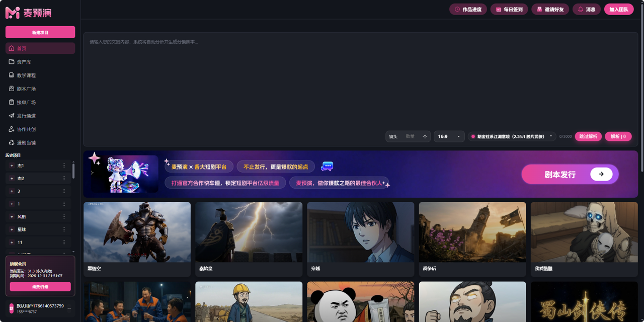Image resolution: width=644 pixels, height=322 pixels.
Task: Click the up arrow in 镜头 数量 box
Action: (425, 136)
